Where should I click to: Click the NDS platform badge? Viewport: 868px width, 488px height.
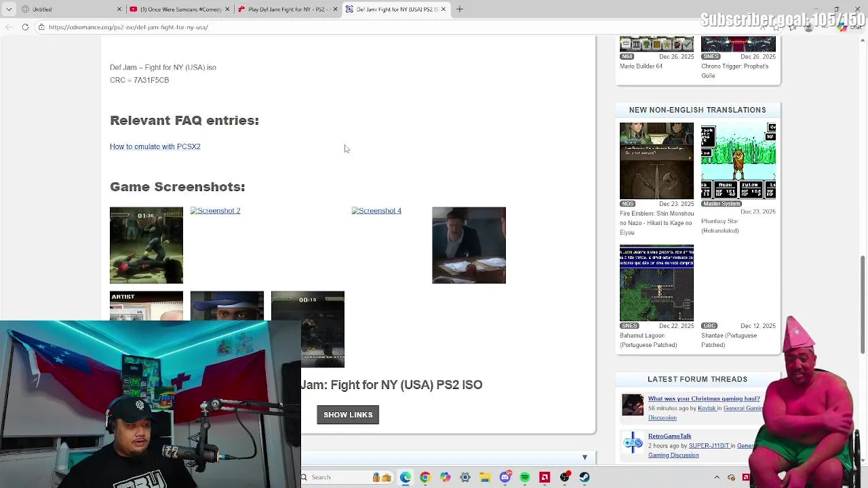tap(628, 203)
